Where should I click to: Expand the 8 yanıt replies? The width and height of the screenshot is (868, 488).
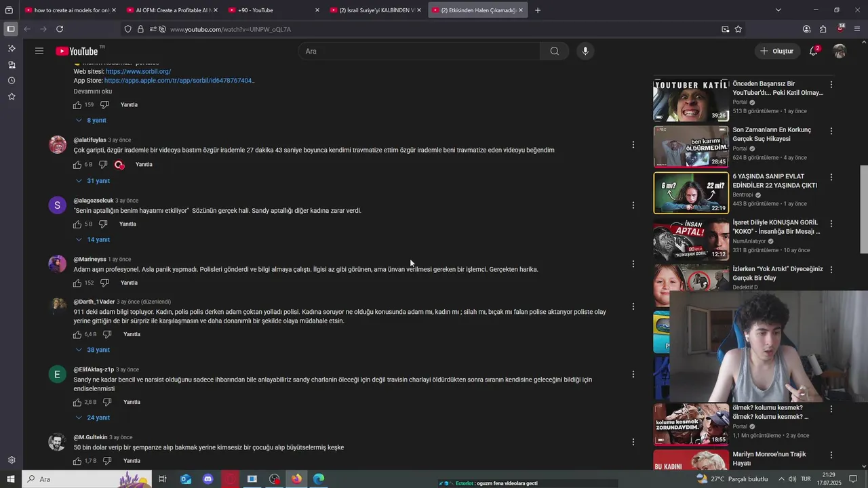pyautogui.click(x=91, y=120)
